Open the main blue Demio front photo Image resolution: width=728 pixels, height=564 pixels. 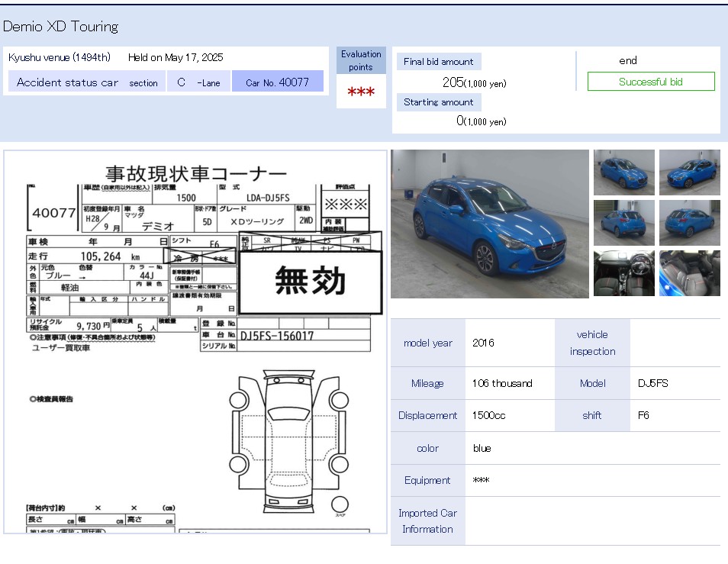pos(489,224)
